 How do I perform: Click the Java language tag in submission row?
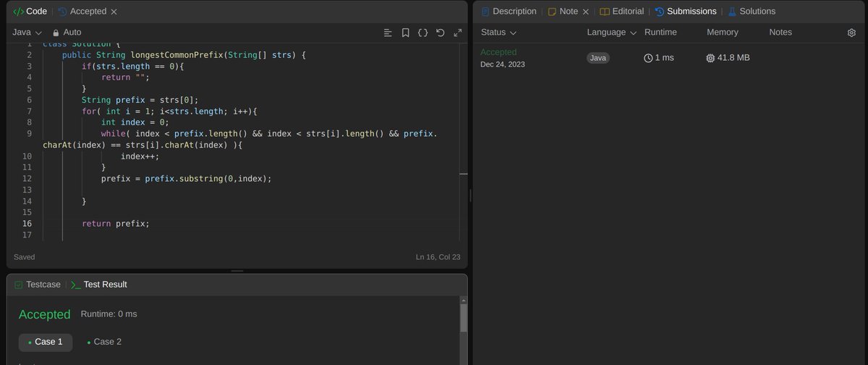598,58
